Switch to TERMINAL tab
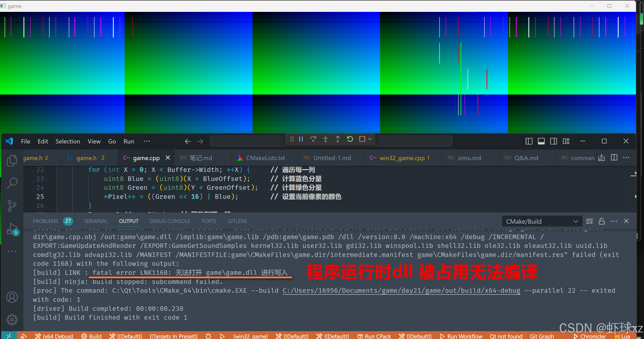Viewport: 644px width, 339px height. (x=95, y=221)
